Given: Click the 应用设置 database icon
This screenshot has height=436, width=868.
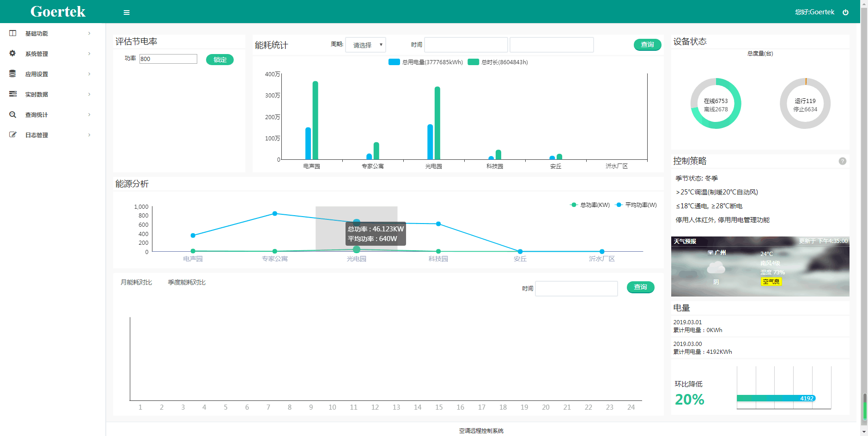Looking at the screenshot, I should [12, 74].
